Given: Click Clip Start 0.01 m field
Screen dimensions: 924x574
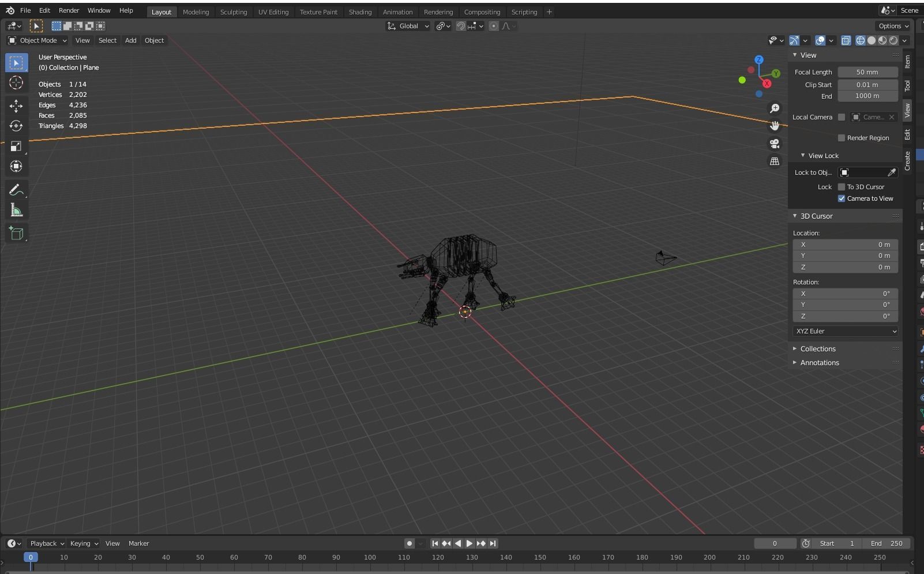Looking at the screenshot, I should 867,85.
